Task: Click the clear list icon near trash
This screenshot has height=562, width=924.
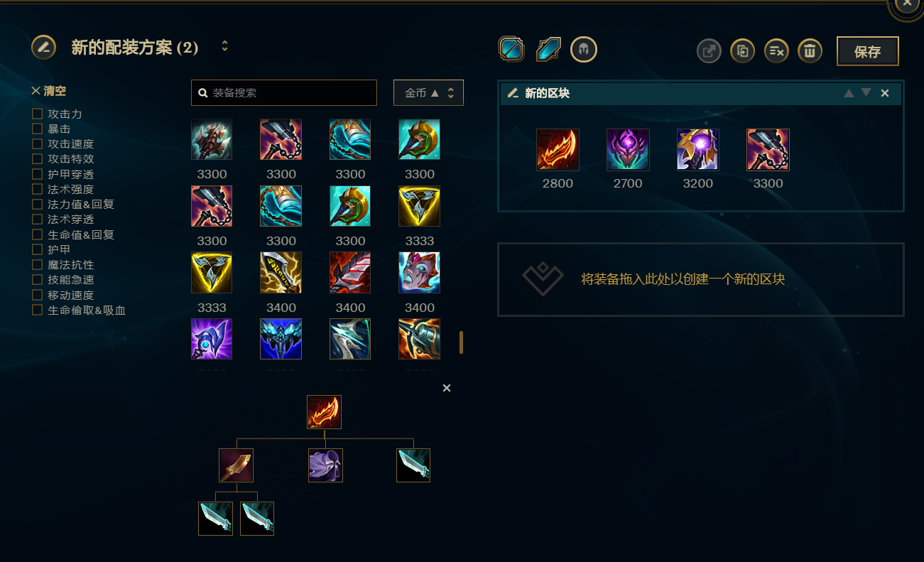Action: (x=776, y=50)
